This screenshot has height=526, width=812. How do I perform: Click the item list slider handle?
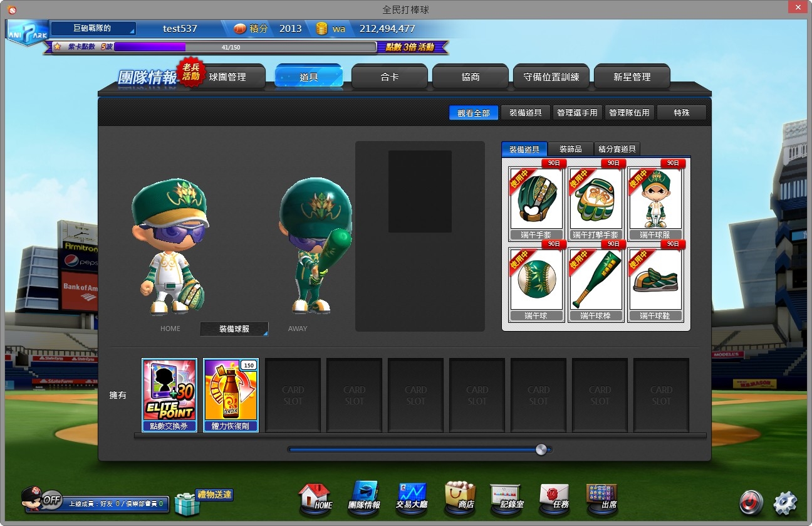541,450
